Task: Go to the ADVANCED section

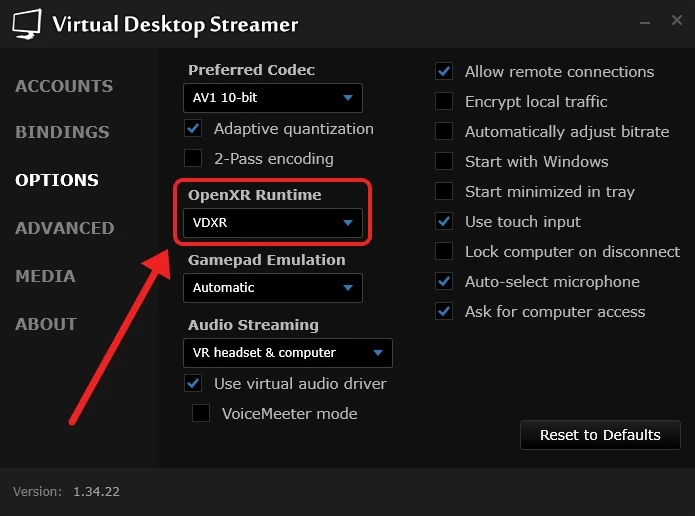Action: (65, 228)
